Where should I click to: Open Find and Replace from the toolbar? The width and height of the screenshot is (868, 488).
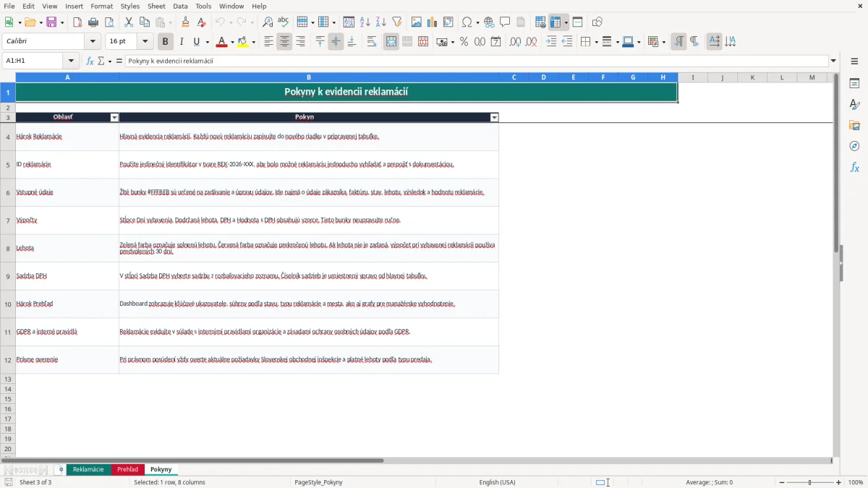[268, 22]
